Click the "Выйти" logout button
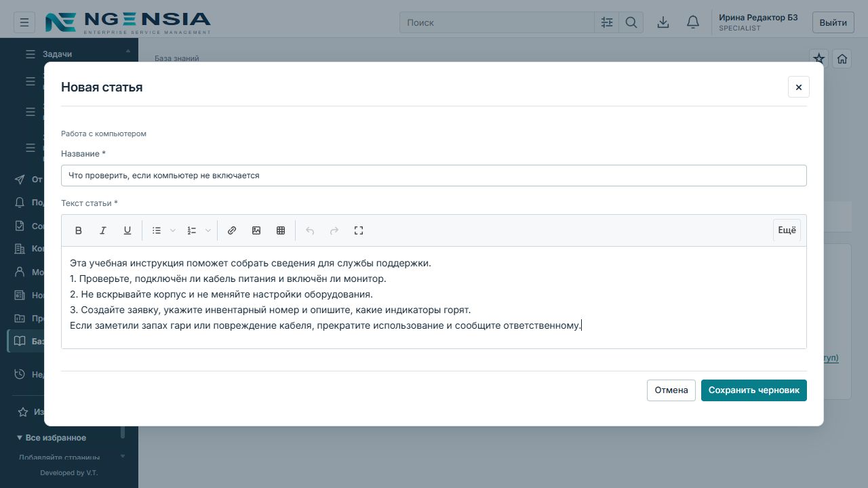The height and width of the screenshot is (488, 868). [833, 22]
